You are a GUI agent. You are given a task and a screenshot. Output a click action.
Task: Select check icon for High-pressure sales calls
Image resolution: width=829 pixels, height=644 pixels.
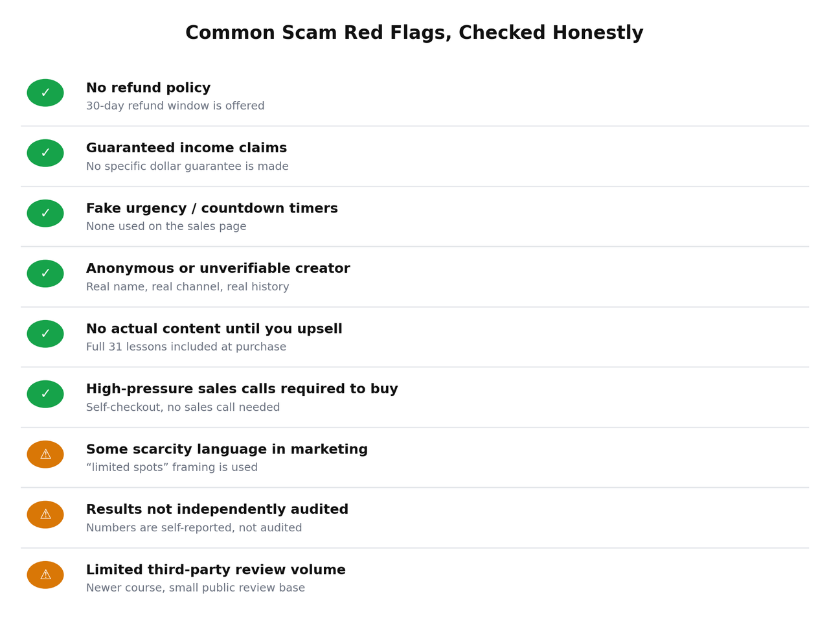point(45,394)
